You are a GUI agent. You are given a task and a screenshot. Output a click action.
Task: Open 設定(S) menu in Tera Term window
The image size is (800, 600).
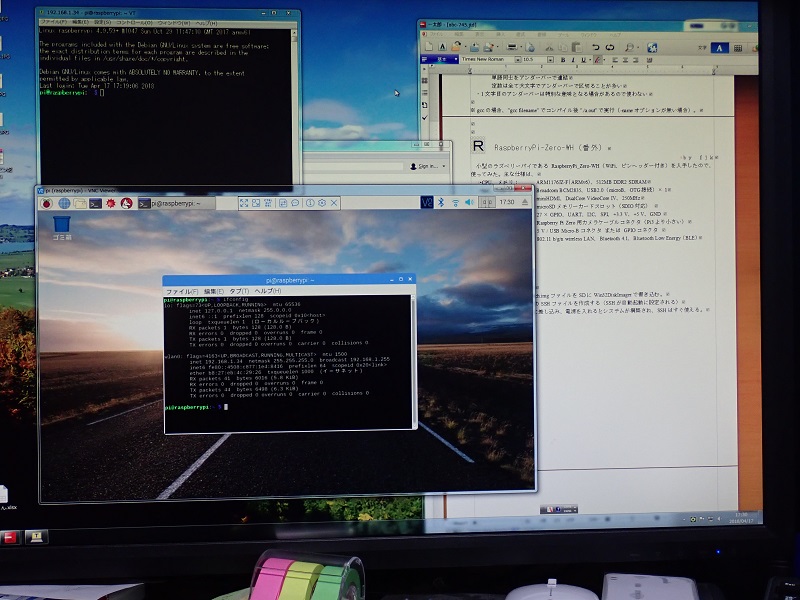[103, 23]
